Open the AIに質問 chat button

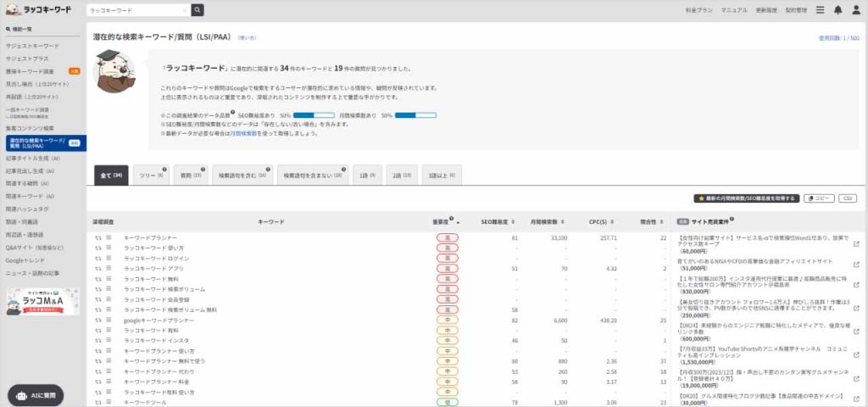pyautogui.click(x=36, y=395)
